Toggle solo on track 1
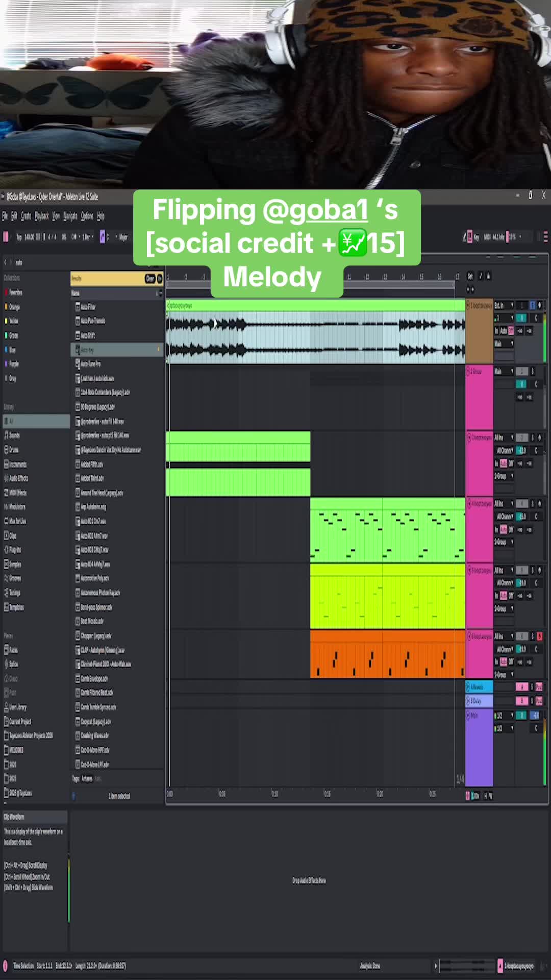The image size is (551, 980). 532,305
